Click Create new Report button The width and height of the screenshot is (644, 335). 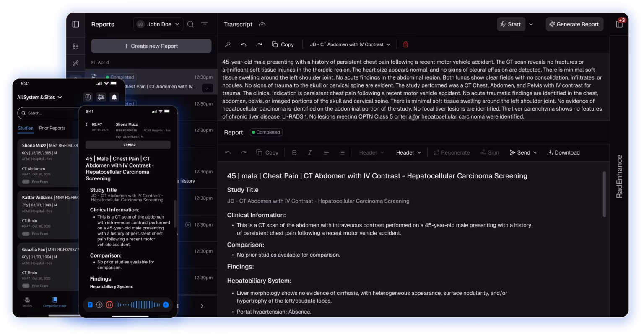pos(151,46)
